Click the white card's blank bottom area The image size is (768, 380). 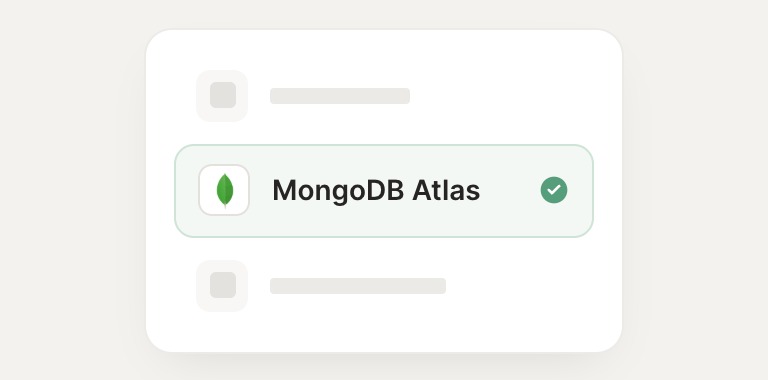[384, 332]
